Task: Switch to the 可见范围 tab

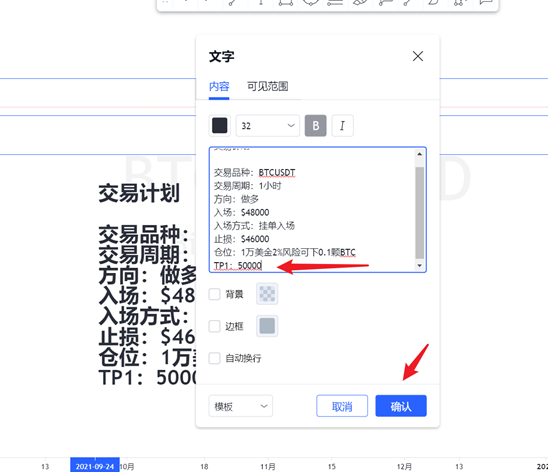Action: pyautogui.click(x=268, y=86)
